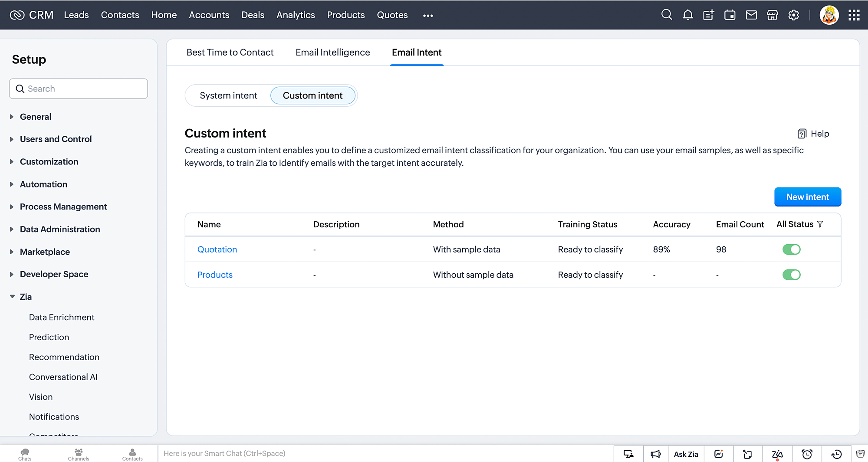
Task: Open the Channels icon in bottom bar
Action: pyautogui.click(x=79, y=454)
